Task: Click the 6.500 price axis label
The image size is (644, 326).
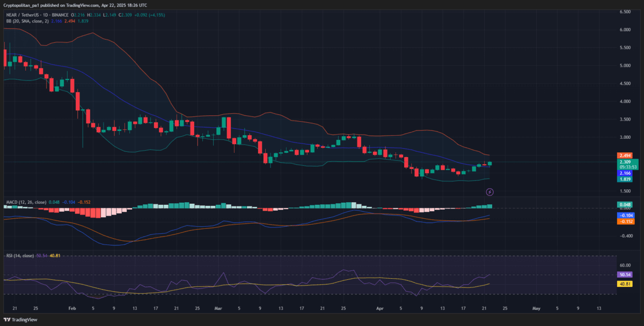Action: (x=625, y=12)
